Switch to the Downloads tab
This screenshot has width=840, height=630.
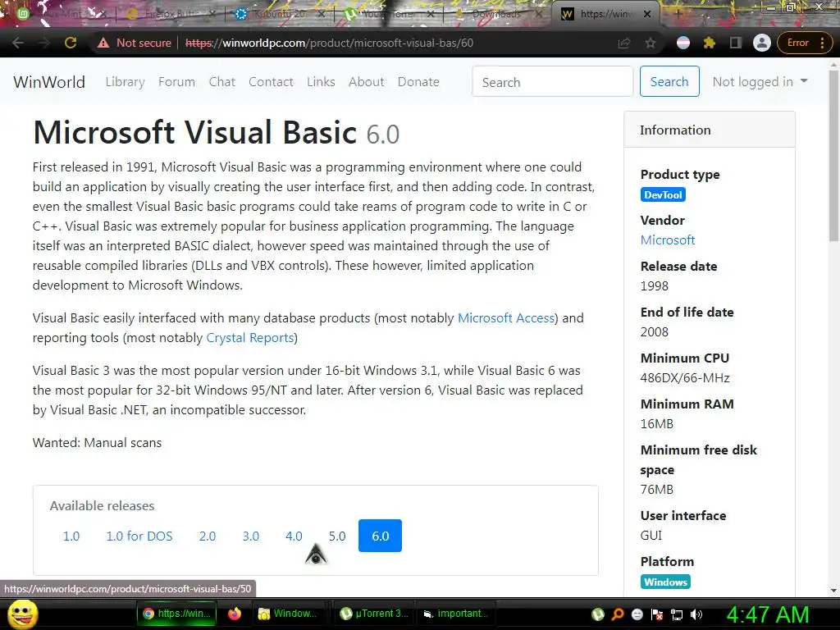click(x=497, y=14)
